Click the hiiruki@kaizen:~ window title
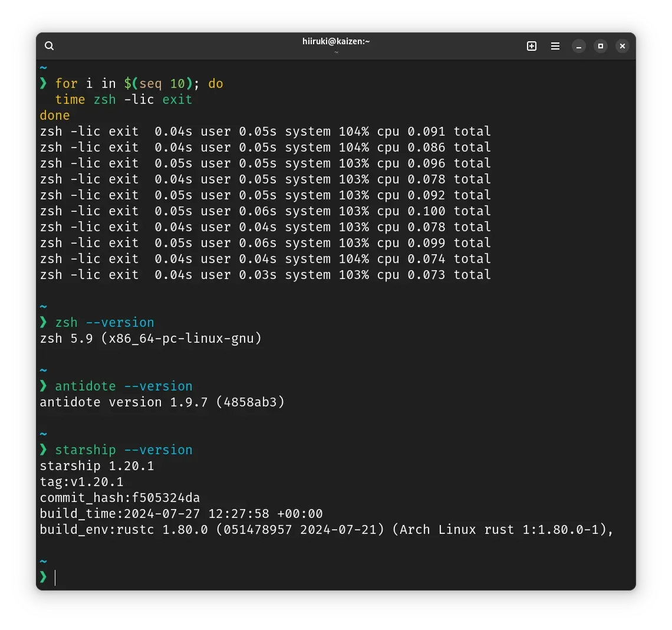The height and width of the screenshot is (630, 672). (335, 41)
